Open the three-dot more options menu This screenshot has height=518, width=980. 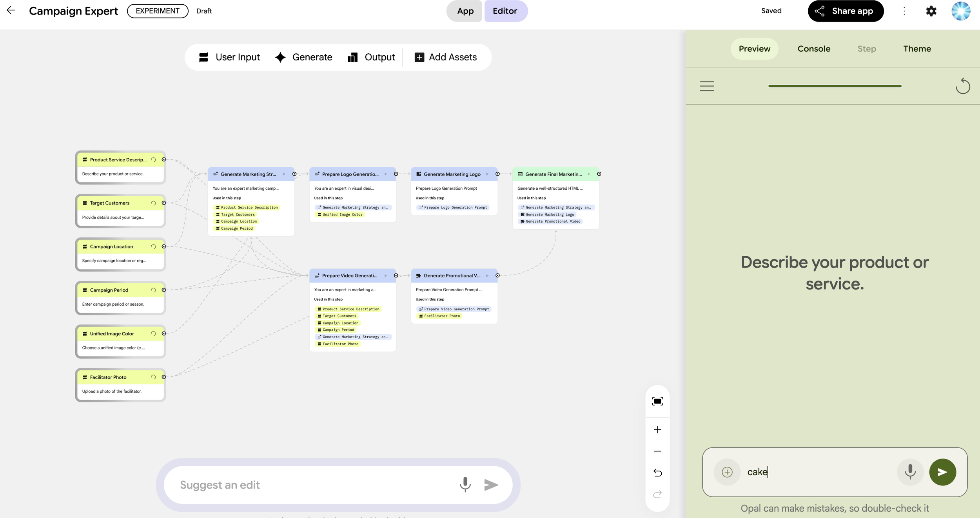904,11
